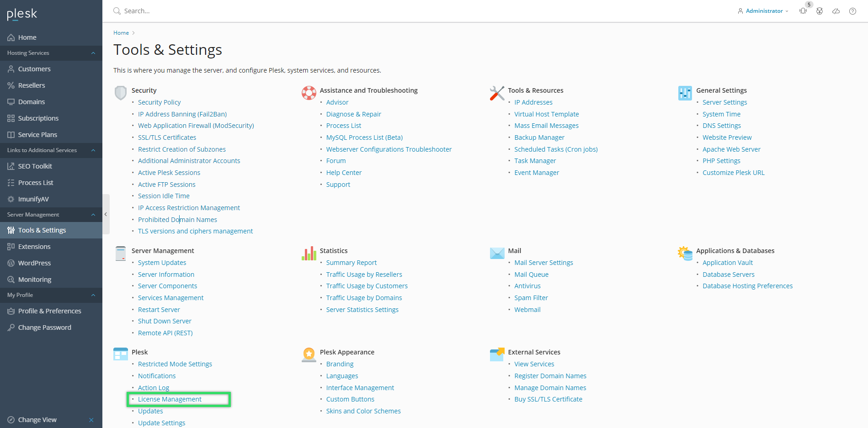Open Scheduled Tasks (Cron jobs) link
The width and height of the screenshot is (868, 428).
[556, 149]
